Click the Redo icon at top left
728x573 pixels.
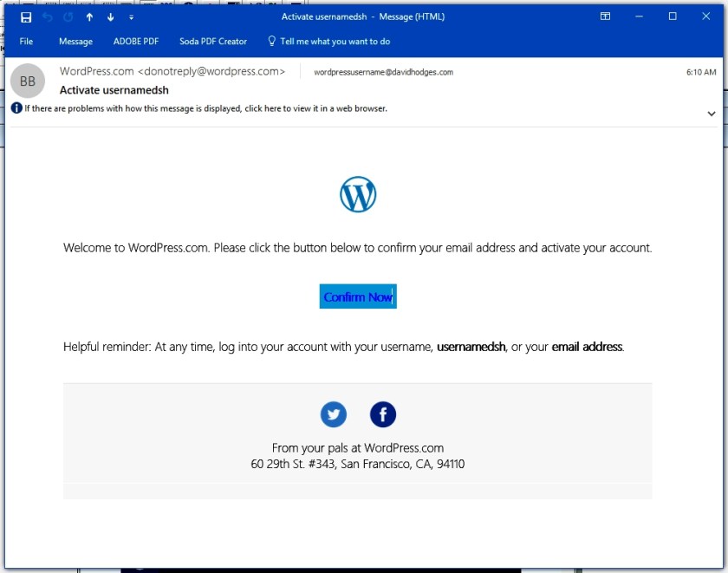pos(67,16)
